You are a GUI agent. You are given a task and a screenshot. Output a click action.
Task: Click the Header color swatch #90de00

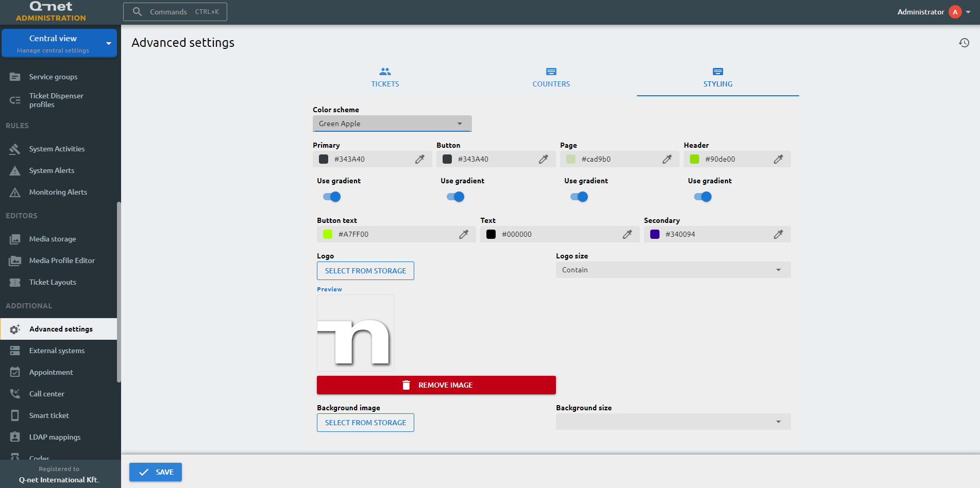[695, 159]
